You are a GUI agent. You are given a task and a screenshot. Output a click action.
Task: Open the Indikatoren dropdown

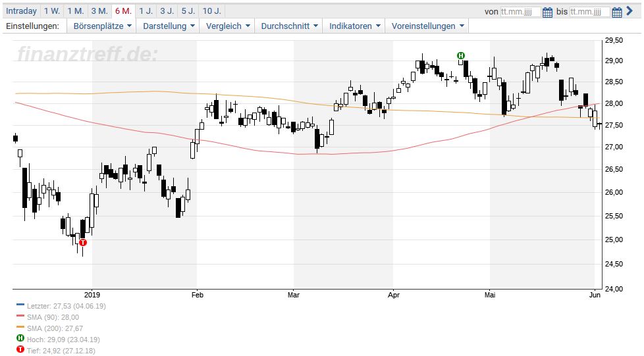coord(354,26)
